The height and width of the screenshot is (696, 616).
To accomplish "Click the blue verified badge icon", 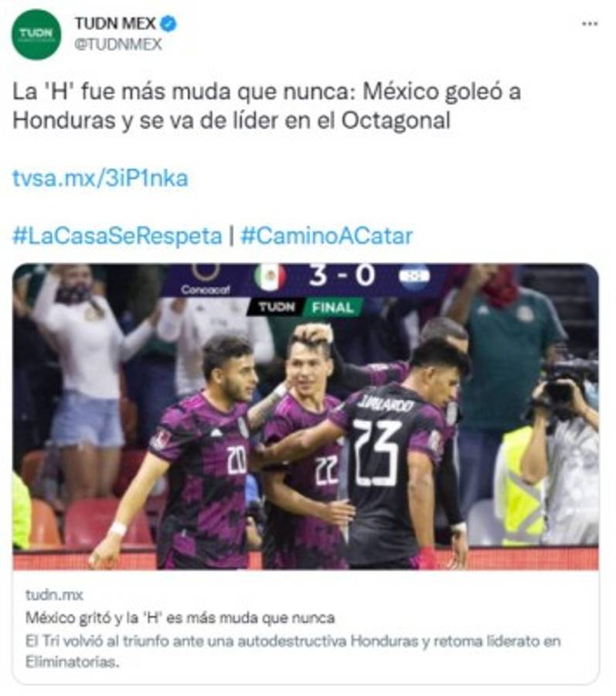I will point(168,23).
